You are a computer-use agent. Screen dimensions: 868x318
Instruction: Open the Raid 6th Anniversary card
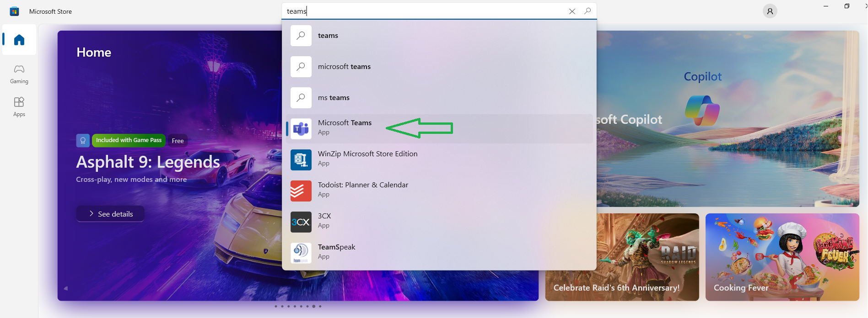(x=622, y=257)
